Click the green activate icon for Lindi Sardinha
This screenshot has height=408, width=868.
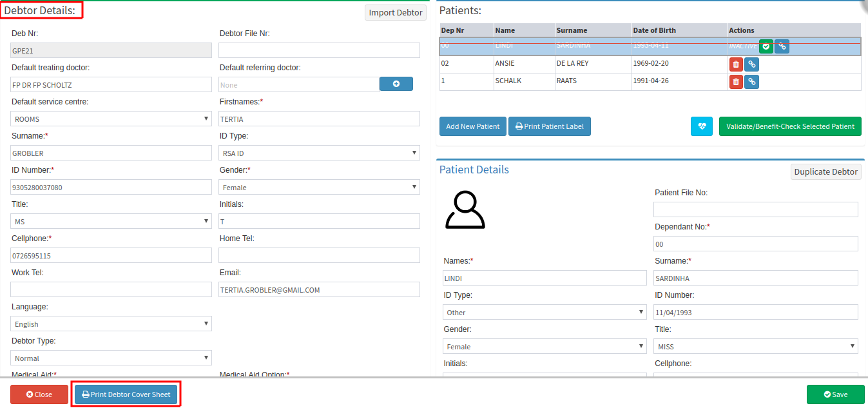coord(766,46)
